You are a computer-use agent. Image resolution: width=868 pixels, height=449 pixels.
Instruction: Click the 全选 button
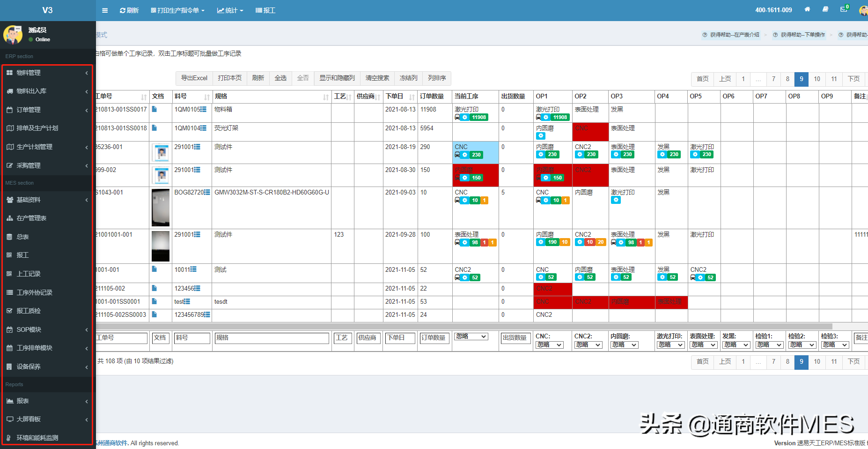[x=280, y=78]
